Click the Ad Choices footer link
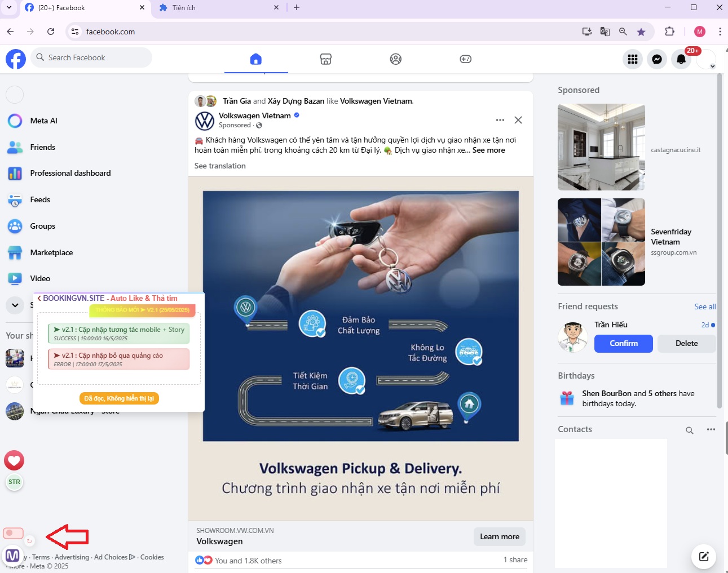This screenshot has width=728, height=573. pos(114,557)
